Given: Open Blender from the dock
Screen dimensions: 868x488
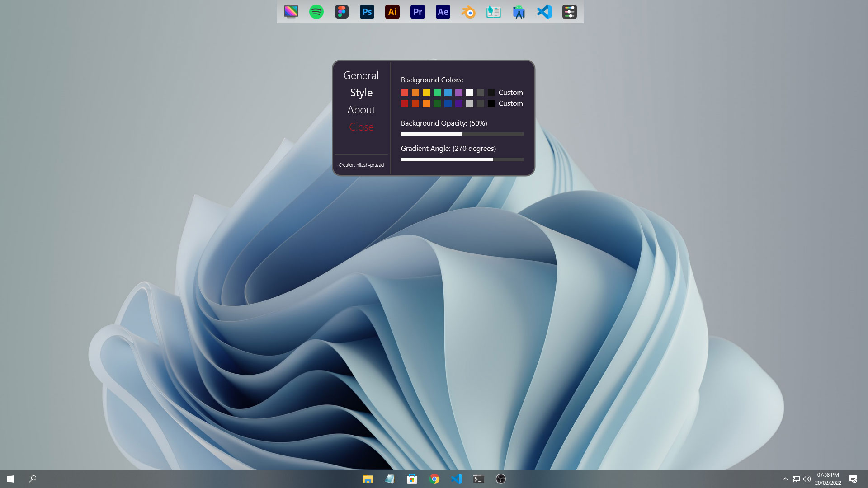Looking at the screenshot, I should (x=468, y=12).
